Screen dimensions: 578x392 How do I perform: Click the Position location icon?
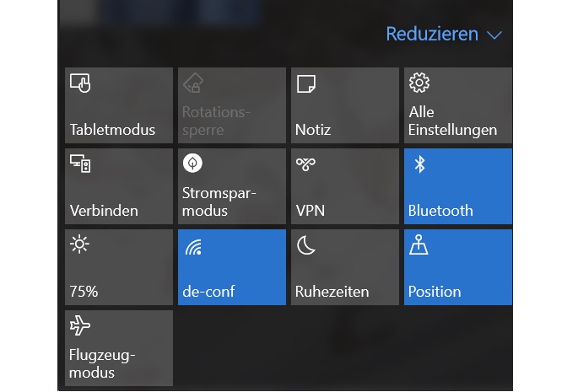[x=419, y=244]
